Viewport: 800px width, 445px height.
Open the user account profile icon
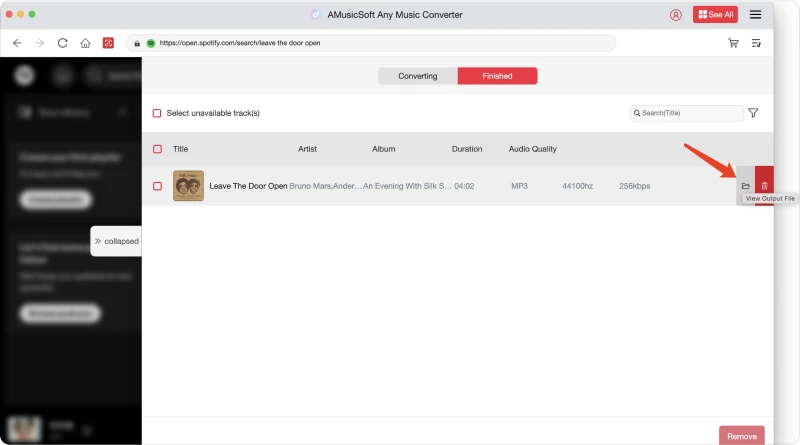(676, 15)
